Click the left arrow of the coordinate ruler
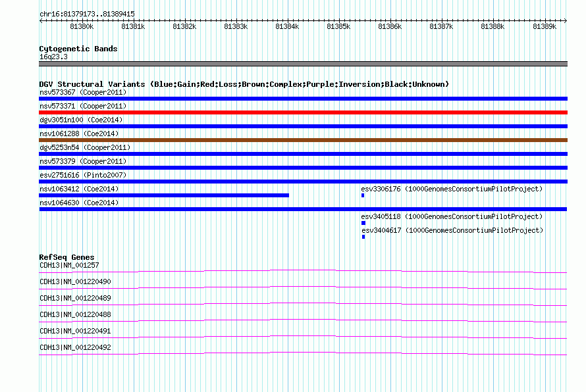 (x=41, y=20)
